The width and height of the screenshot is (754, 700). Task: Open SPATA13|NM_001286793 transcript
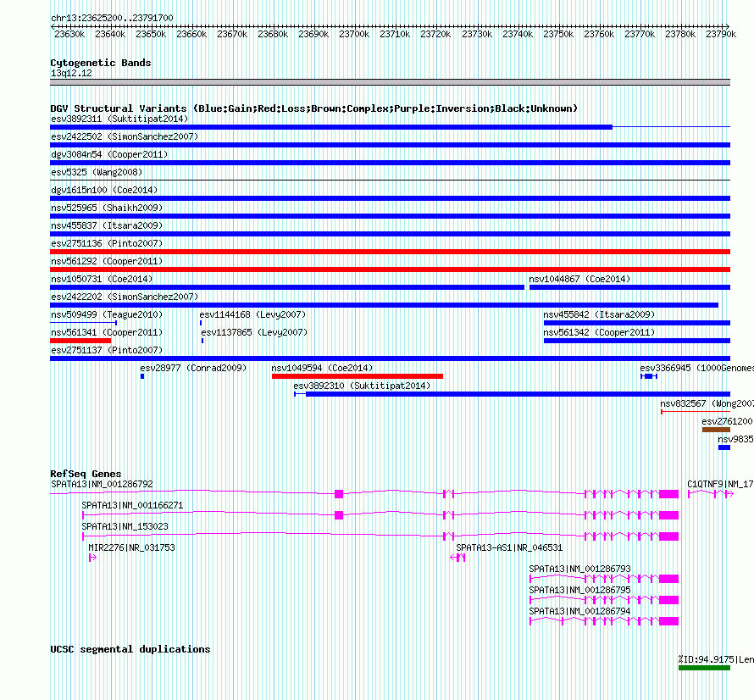(604, 578)
